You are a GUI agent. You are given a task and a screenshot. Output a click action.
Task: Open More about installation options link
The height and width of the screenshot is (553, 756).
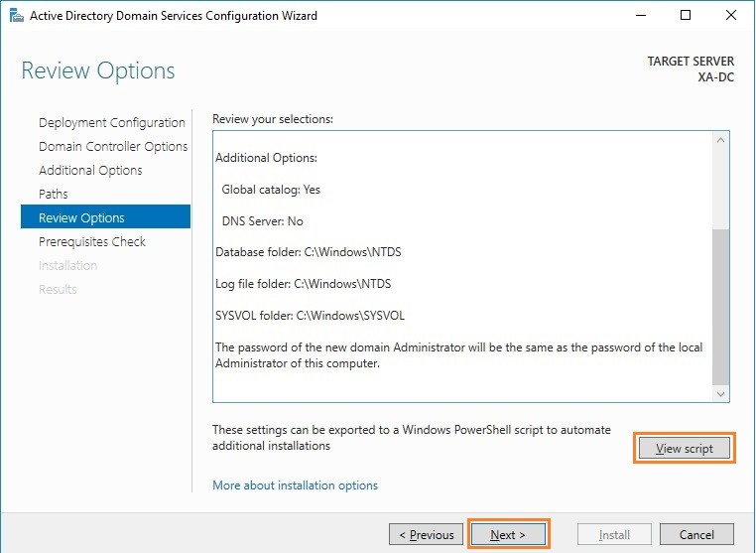[295, 484]
